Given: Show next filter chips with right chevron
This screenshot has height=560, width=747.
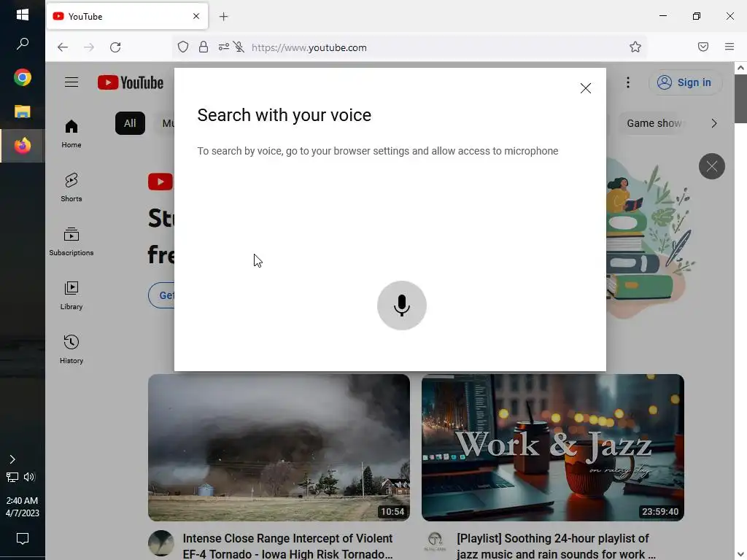Looking at the screenshot, I should (713, 123).
